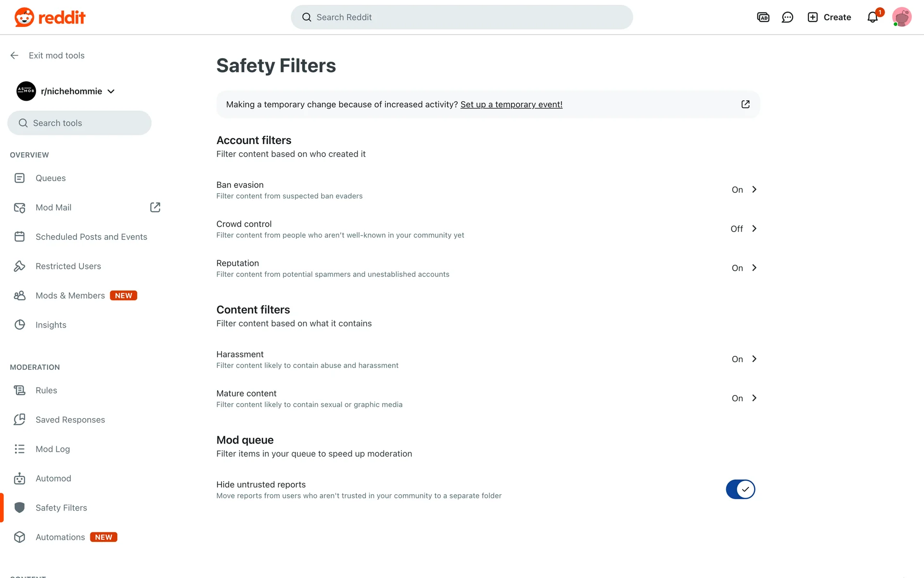924x578 pixels.
Task: Open the advertise icon in header
Action: (x=763, y=17)
